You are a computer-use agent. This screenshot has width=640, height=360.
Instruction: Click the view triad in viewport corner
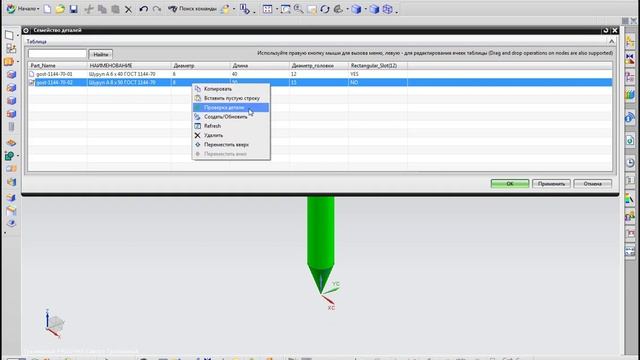click(54, 324)
